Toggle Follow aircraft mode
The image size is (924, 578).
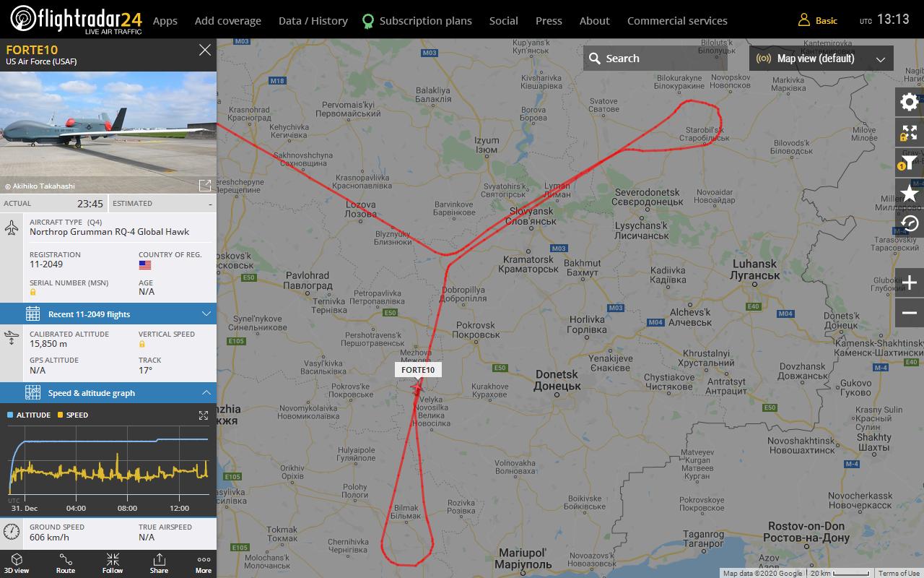[113, 564]
